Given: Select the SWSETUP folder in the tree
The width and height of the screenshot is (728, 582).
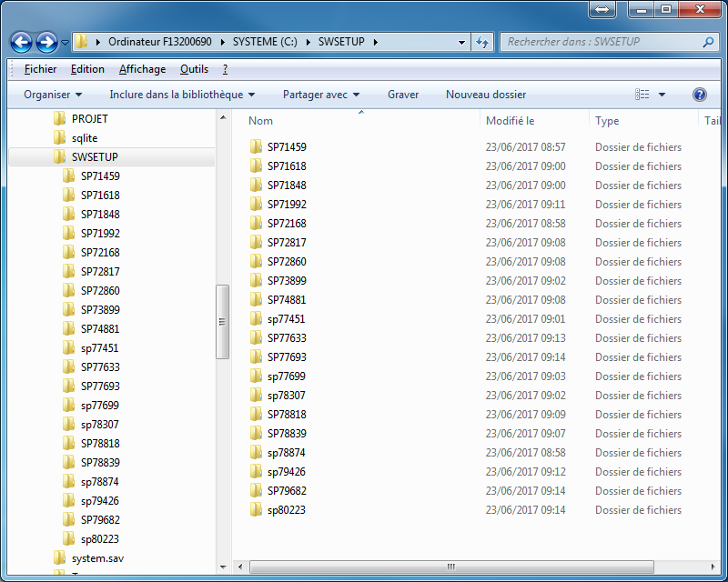Looking at the screenshot, I should coord(95,157).
